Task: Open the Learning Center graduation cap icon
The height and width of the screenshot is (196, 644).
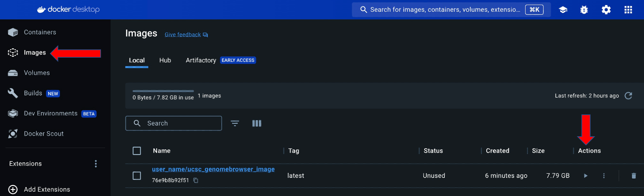Action: [x=563, y=10]
